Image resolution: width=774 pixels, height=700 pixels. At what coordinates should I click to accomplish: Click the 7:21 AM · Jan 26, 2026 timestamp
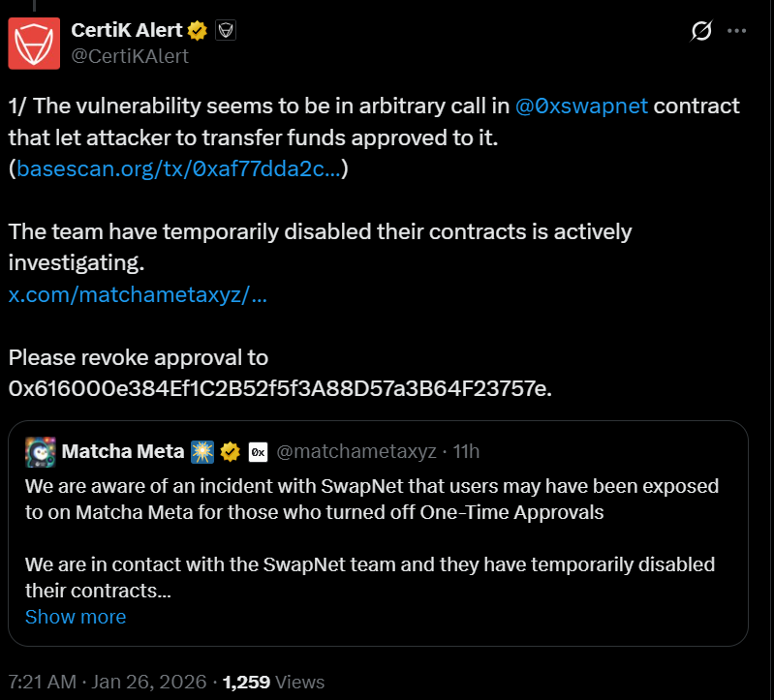tap(106, 682)
